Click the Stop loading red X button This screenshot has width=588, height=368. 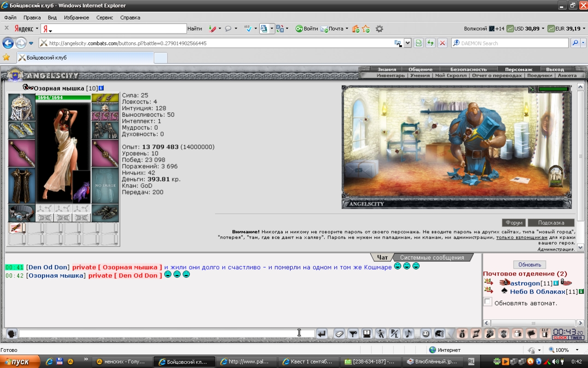point(442,43)
